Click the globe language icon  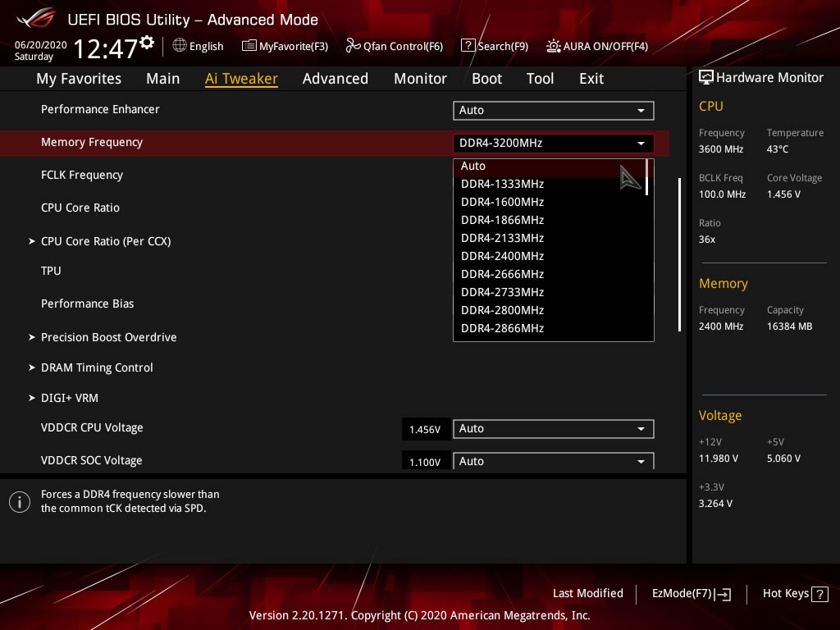tap(180, 46)
